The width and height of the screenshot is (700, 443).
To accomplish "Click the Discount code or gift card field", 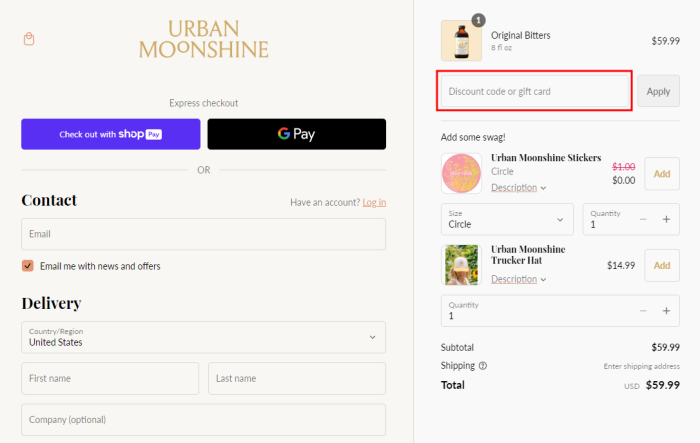I will point(535,91).
